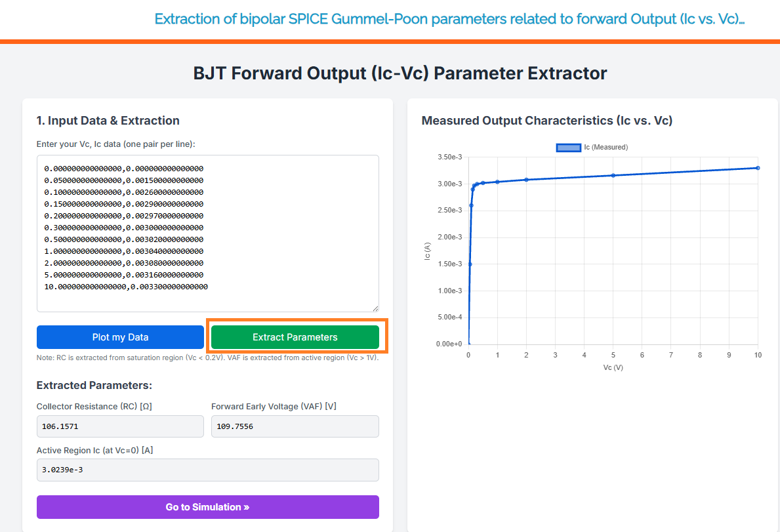The image size is (780, 532).
Task: Click the Plot my Data button
Action: coord(120,337)
